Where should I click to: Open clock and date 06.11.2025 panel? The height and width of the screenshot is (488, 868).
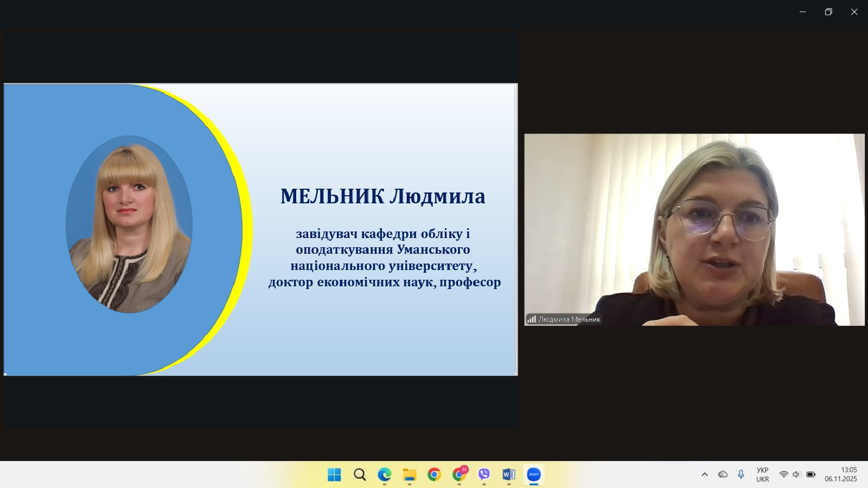(x=841, y=475)
